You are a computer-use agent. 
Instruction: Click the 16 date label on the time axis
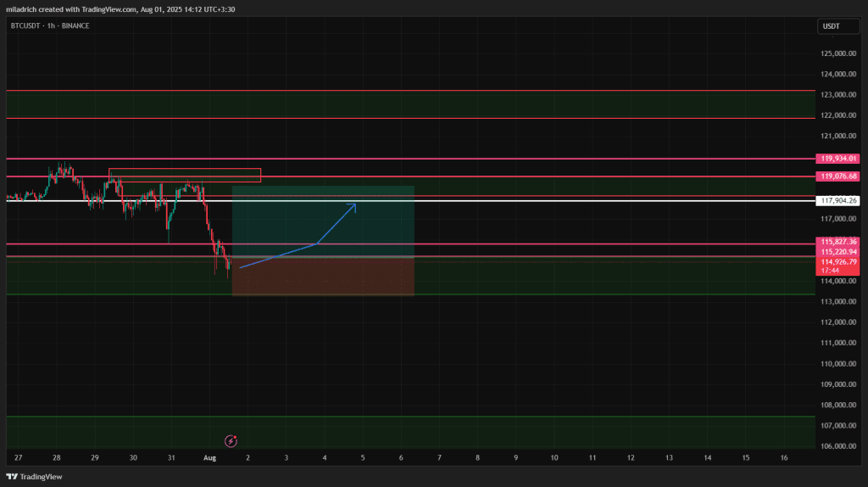784,457
